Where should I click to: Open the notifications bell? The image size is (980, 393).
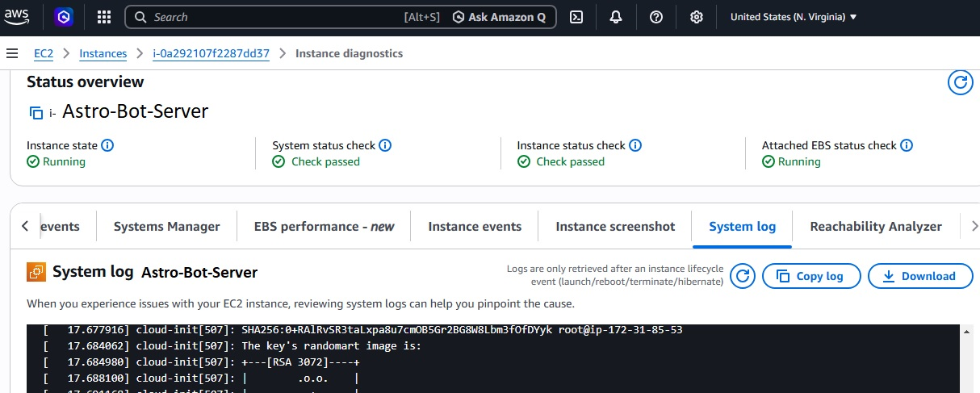click(616, 17)
